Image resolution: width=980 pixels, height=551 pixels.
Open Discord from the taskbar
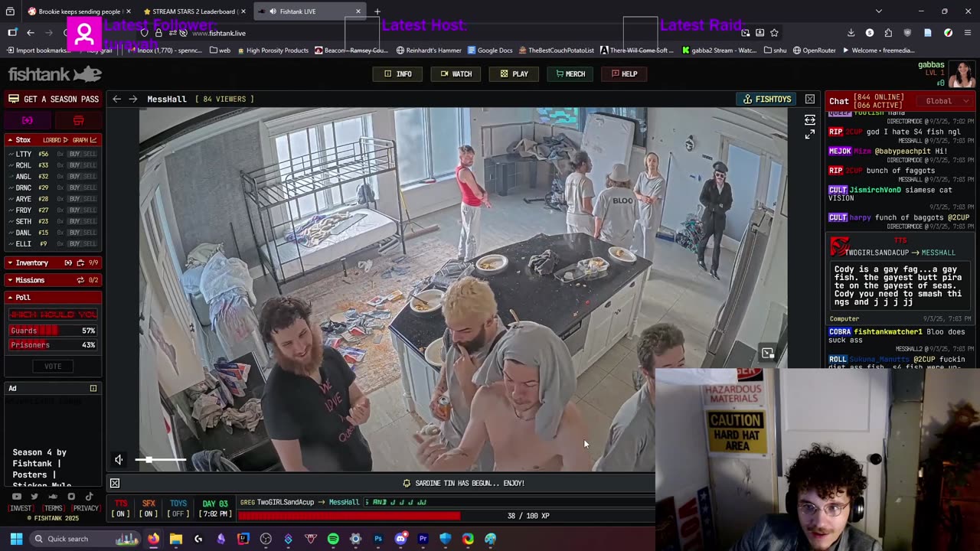point(400,539)
